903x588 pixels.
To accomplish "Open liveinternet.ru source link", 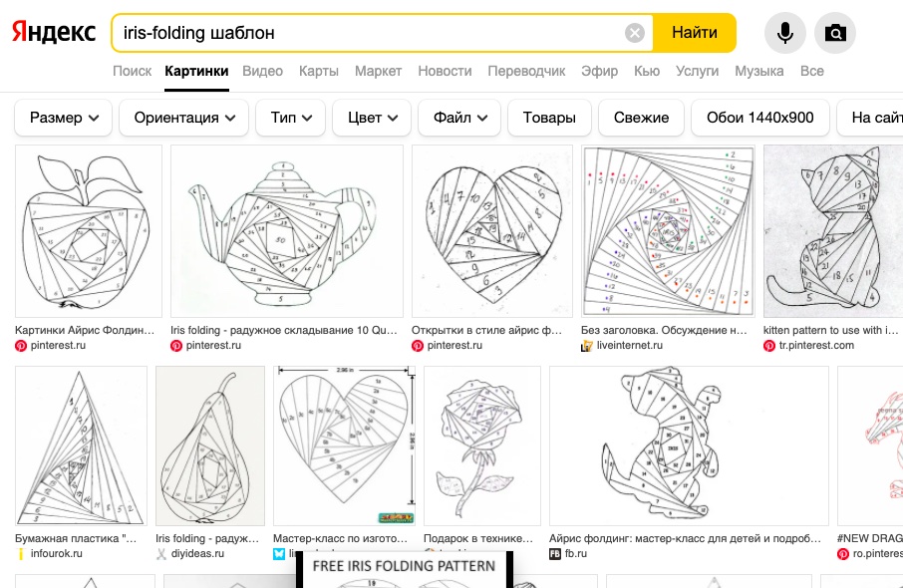I will pos(630,346).
